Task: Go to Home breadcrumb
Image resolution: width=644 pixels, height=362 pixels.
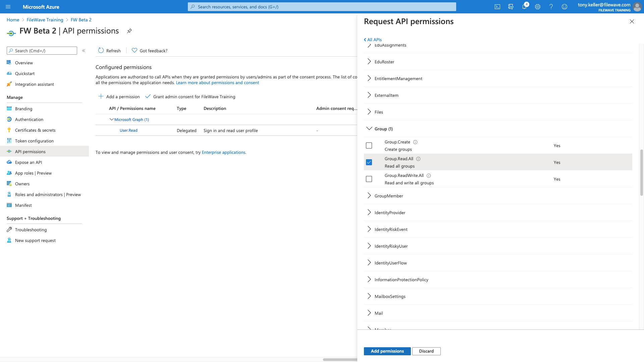Action: pyautogui.click(x=13, y=20)
